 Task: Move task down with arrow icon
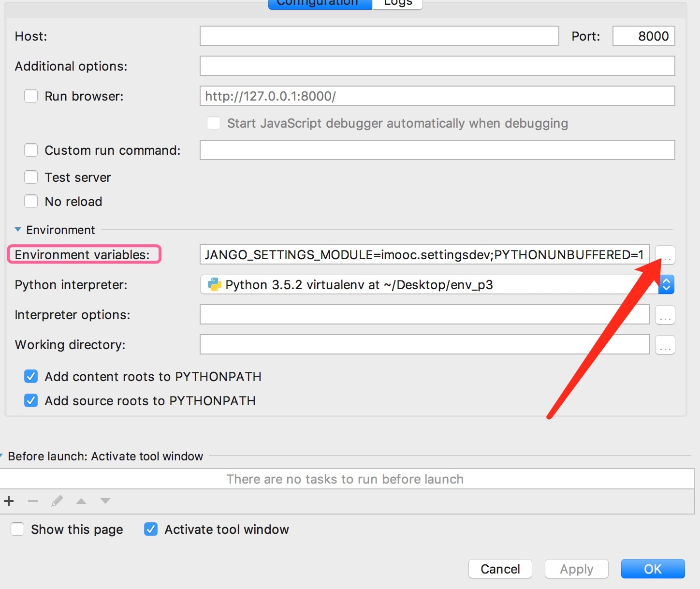pos(105,501)
